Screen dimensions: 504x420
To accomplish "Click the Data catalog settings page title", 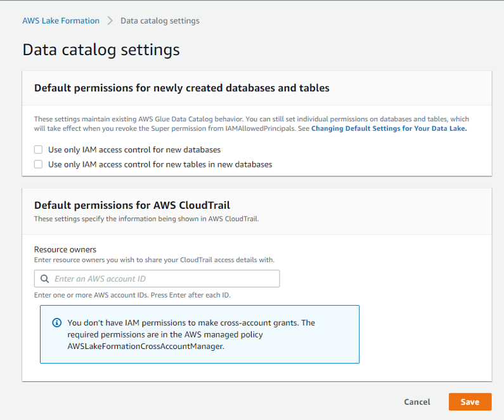I will (101, 49).
